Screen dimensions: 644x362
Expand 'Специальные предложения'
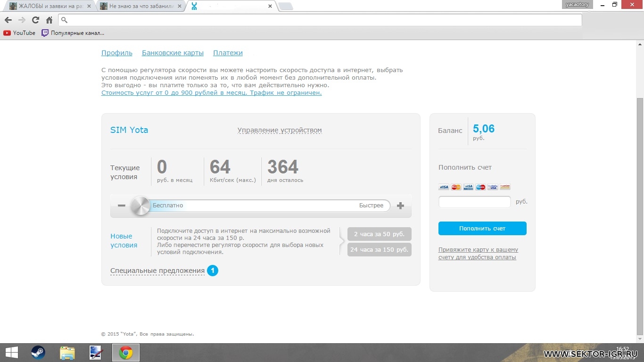157,271
